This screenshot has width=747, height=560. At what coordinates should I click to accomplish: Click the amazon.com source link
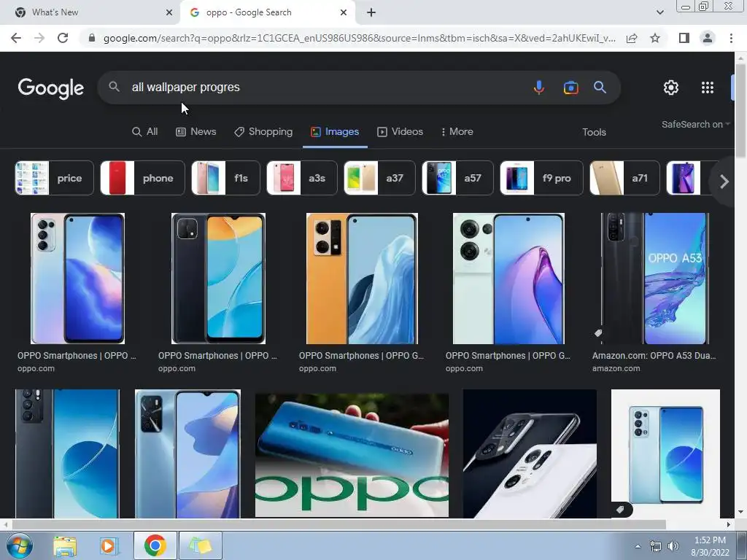(616, 368)
